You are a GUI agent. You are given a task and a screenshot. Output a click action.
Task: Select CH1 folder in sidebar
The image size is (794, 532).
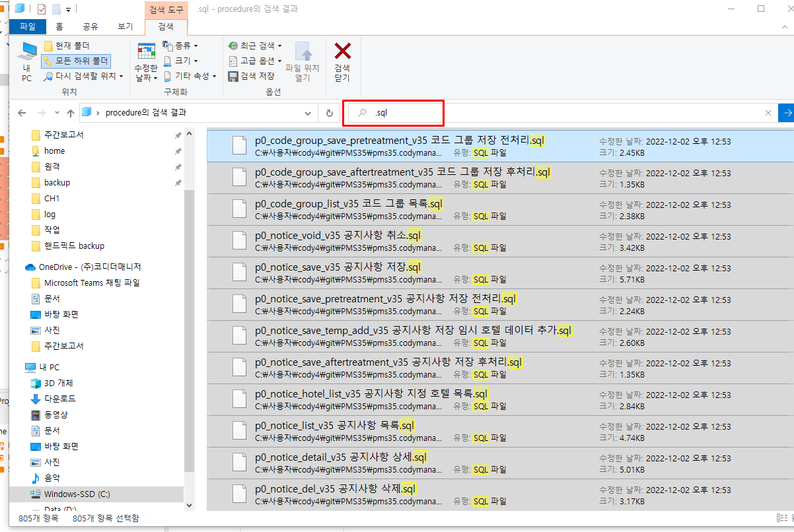click(52, 198)
